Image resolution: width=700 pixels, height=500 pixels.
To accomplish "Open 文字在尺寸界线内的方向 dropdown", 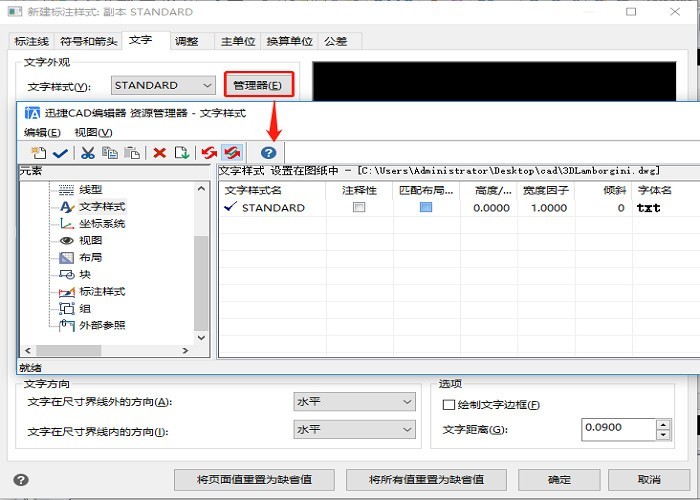I will coord(354,429).
